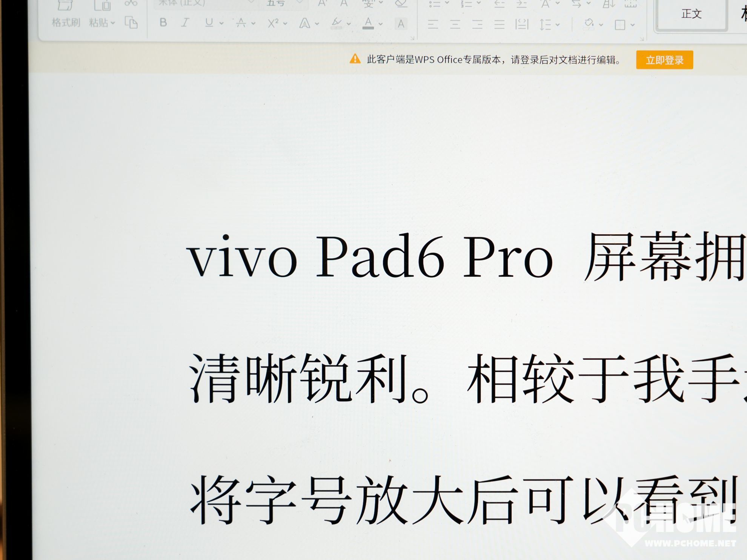The image size is (747, 560).
Task: Toggle underline with the U icon
Action: pos(209,23)
